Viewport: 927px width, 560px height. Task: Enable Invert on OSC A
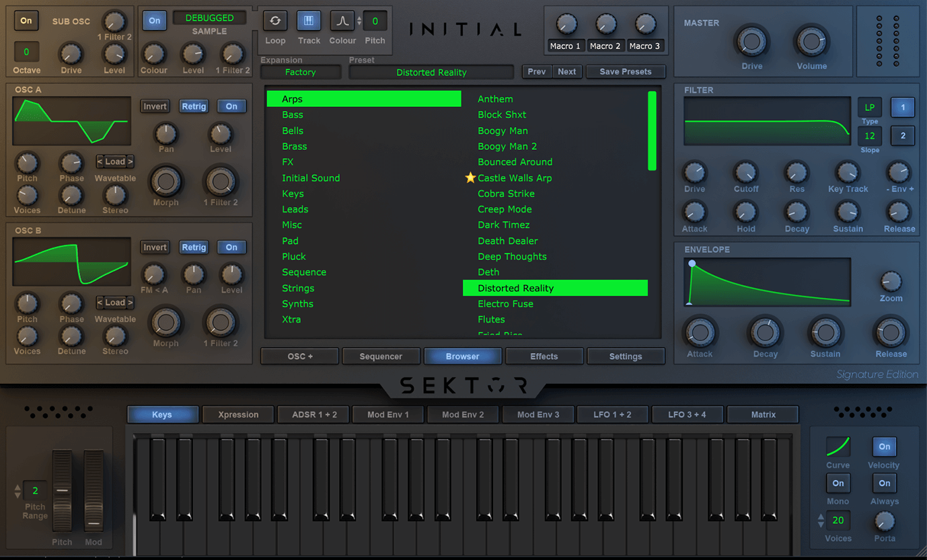point(155,106)
